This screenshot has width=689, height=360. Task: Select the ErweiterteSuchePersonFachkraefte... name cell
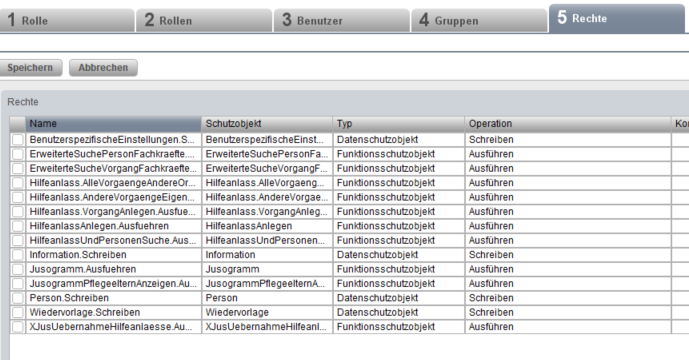tap(113, 154)
